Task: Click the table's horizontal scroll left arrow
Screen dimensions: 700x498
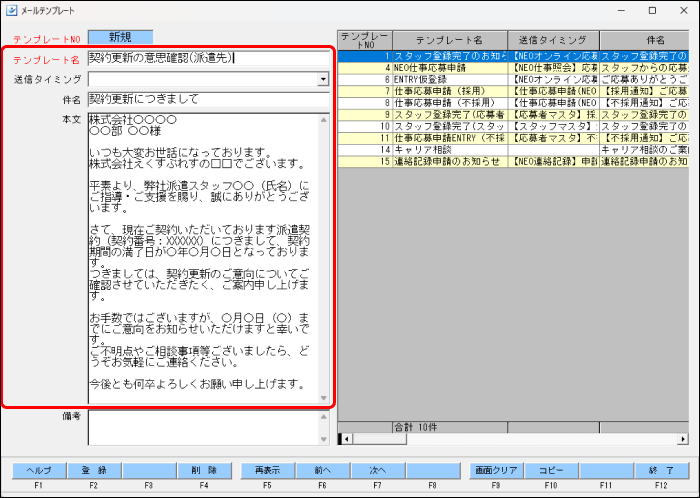Action: pyautogui.click(x=347, y=439)
